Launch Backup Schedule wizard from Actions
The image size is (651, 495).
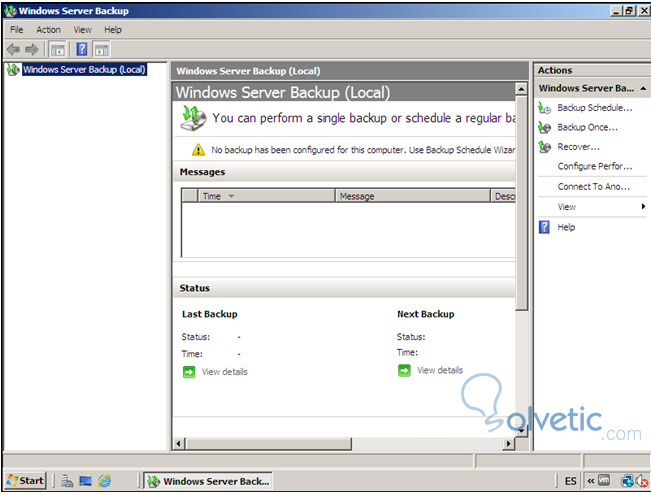point(595,108)
